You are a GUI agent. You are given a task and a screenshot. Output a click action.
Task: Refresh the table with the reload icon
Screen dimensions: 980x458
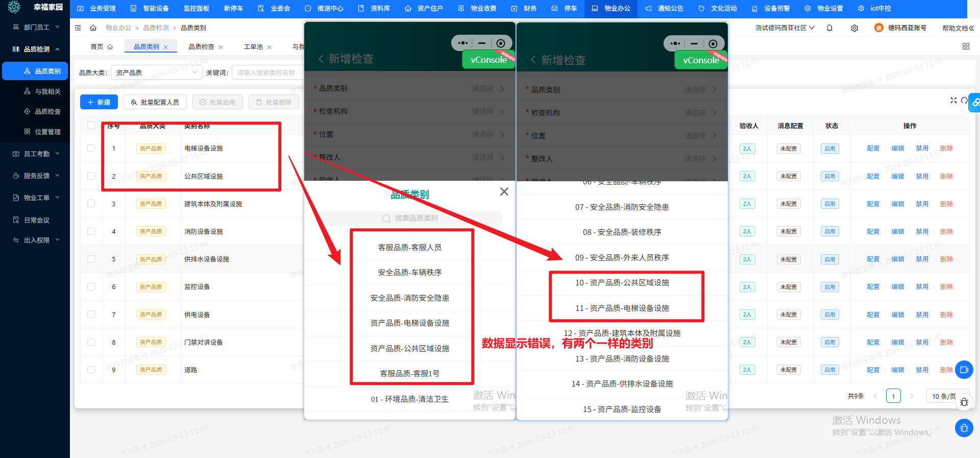click(x=964, y=100)
